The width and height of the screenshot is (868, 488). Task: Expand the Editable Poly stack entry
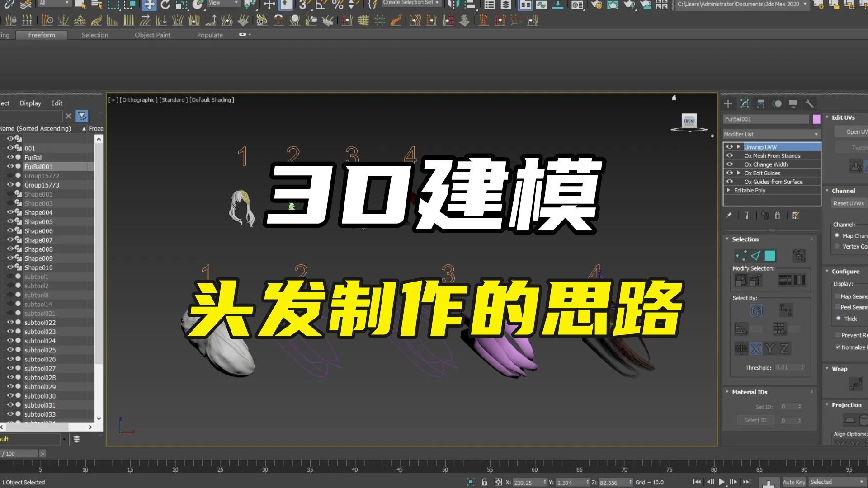point(729,190)
